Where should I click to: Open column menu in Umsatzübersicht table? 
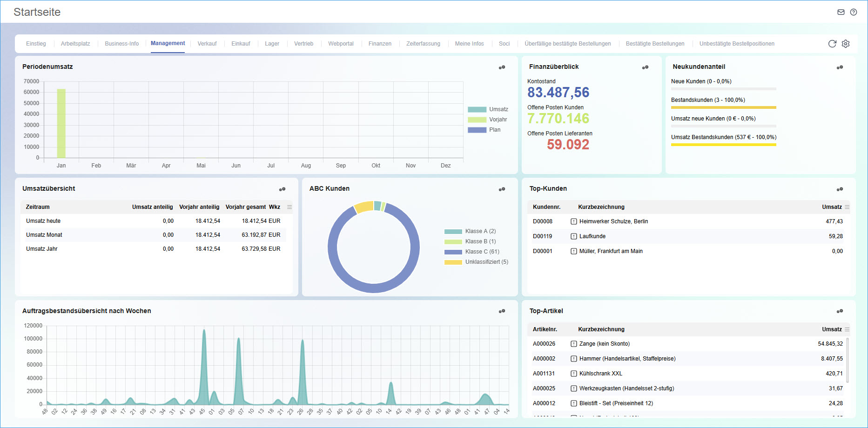pyautogui.click(x=289, y=207)
